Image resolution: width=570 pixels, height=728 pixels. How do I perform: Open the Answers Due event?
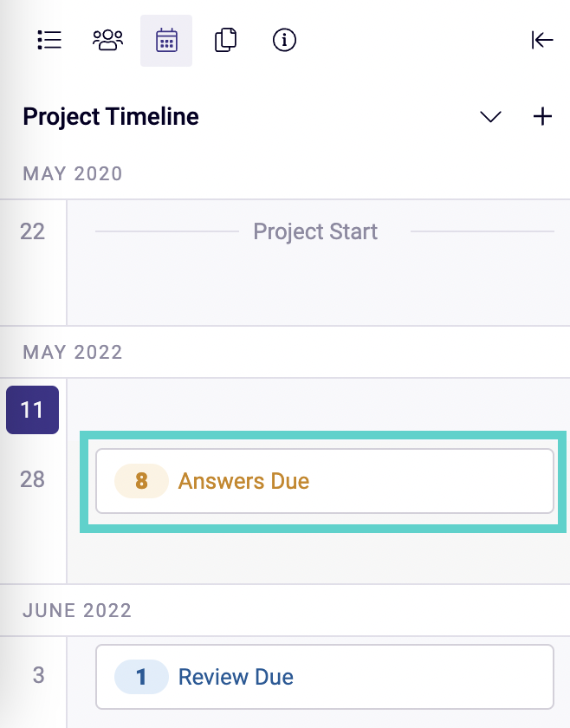[x=243, y=481]
